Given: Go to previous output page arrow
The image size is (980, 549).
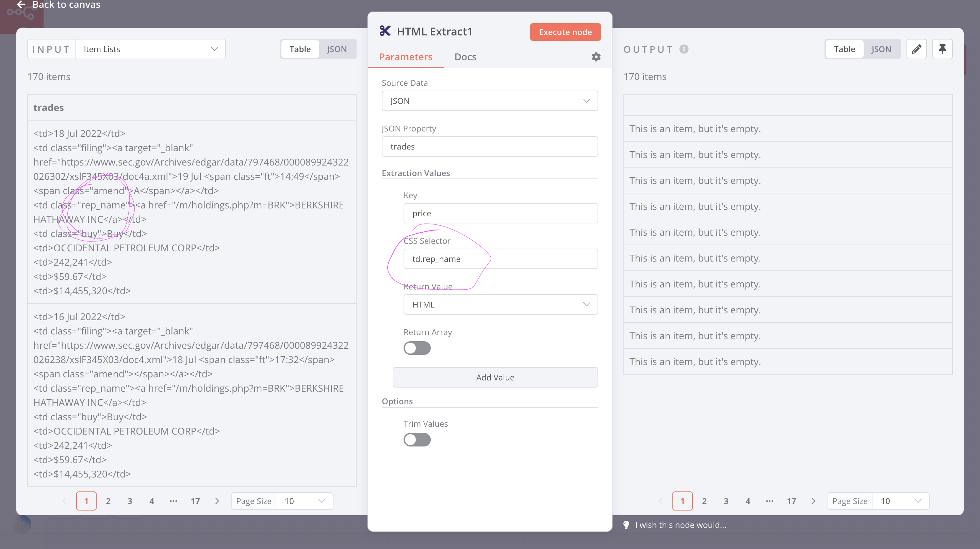Looking at the screenshot, I should [x=660, y=501].
